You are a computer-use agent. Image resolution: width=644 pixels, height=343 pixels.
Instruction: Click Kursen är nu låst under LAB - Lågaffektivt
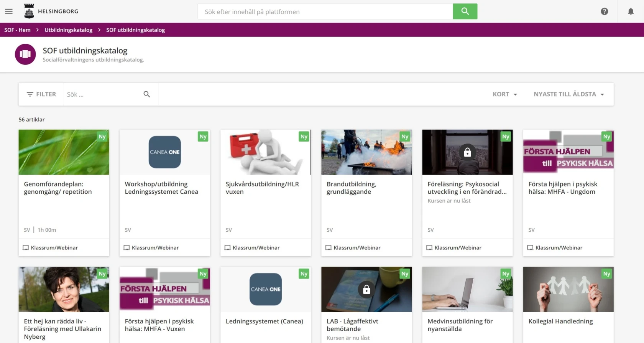pos(348,338)
